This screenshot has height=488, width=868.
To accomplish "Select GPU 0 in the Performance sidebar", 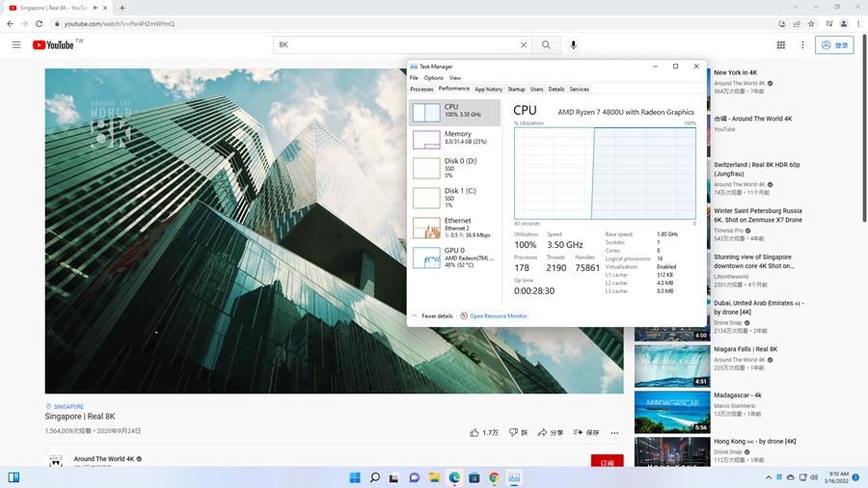I will (x=454, y=257).
